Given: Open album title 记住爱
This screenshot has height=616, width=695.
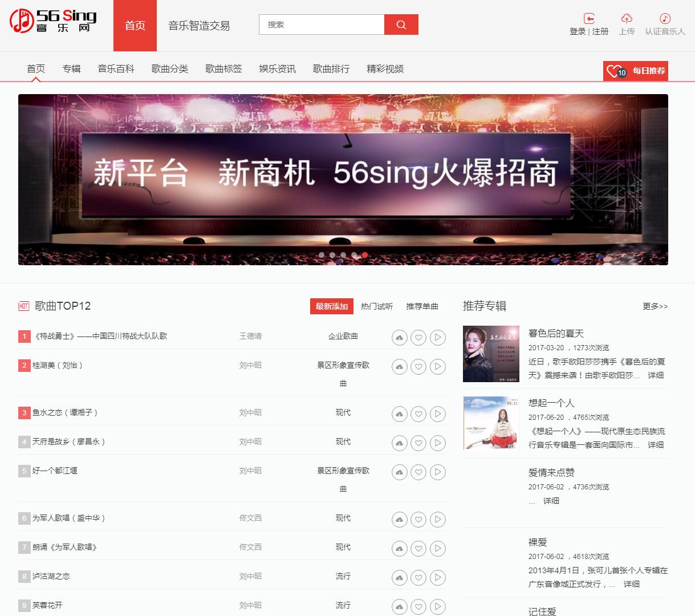Looking at the screenshot, I should coord(542,611).
